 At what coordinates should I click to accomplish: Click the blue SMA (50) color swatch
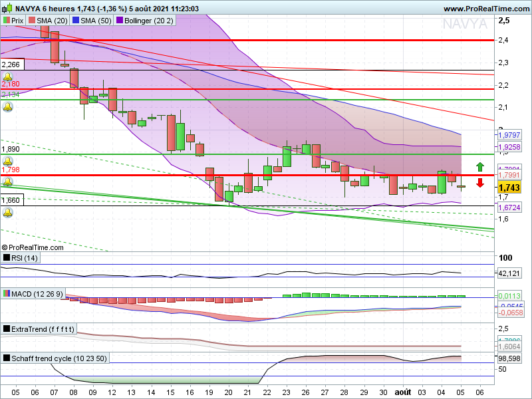tap(76, 21)
